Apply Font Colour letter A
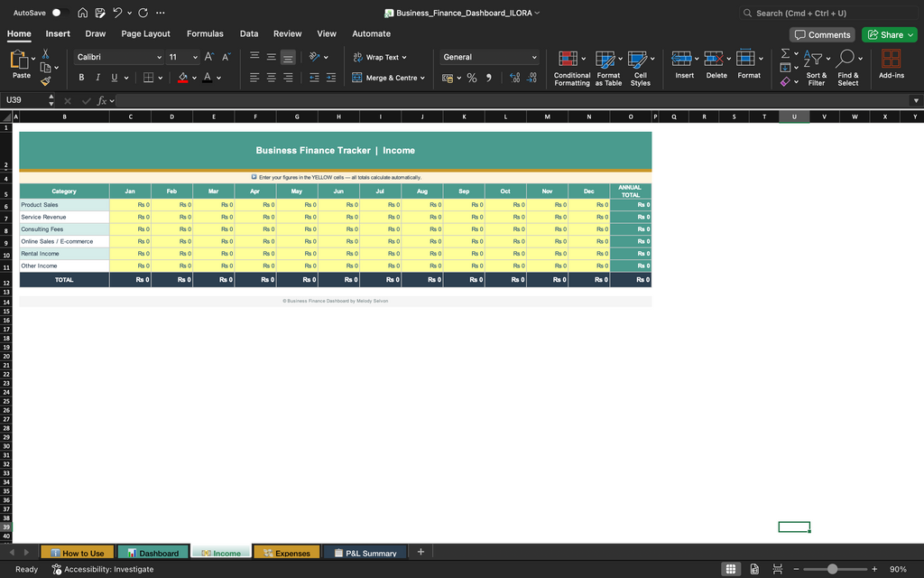This screenshot has width=924, height=578. click(207, 78)
